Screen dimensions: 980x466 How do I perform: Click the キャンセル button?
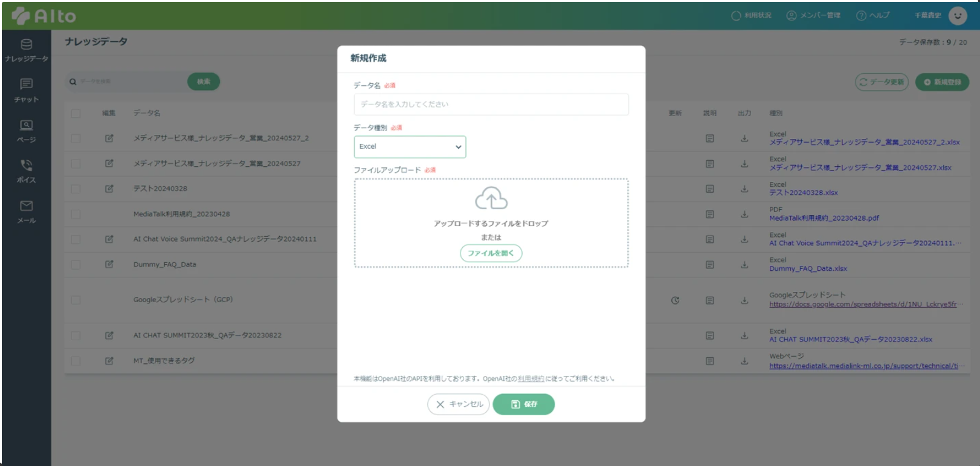click(x=459, y=404)
